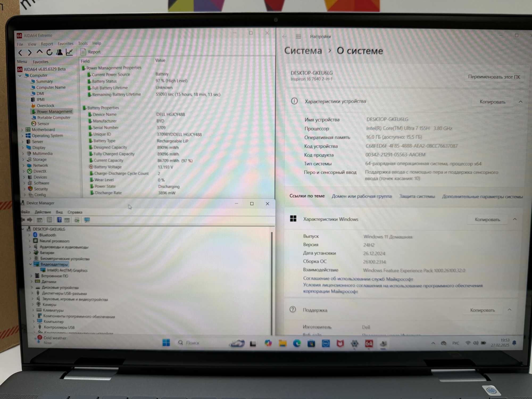Image resolution: width=532 pixels, height=399 pixels.
Task: Expand Камеры in Device Manager
Action: (33, 305)
